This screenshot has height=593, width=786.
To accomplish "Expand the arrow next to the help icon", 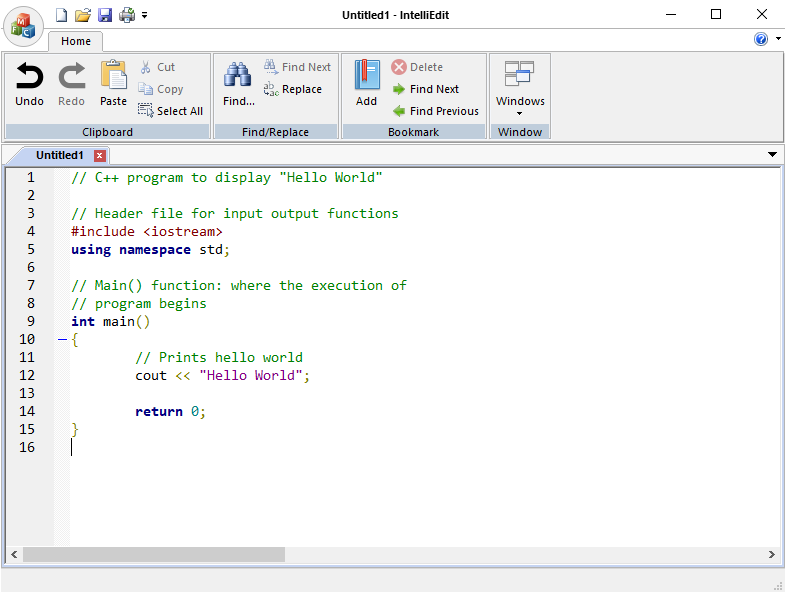I will click(778, 38).
